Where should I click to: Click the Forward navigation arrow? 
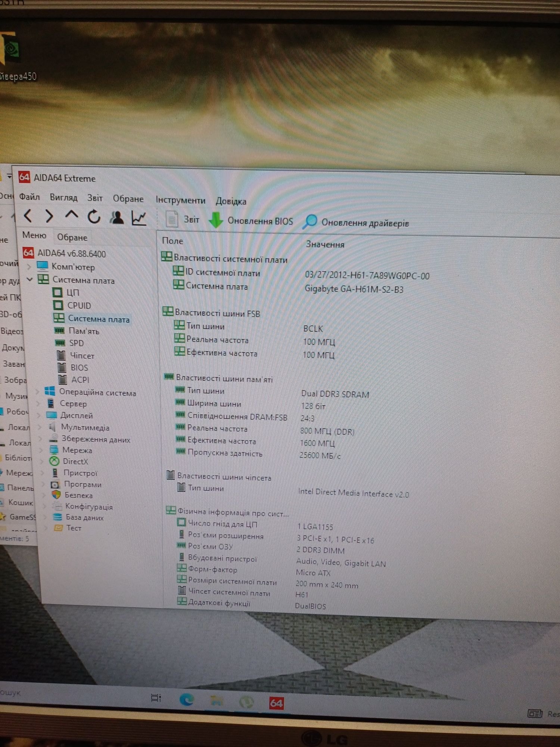[49, 216]
